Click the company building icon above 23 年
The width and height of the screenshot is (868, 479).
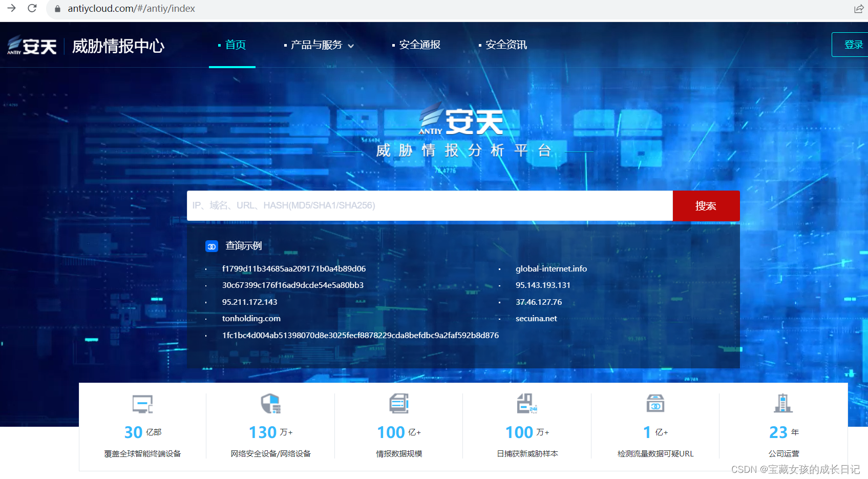click(x=783, y=404)
